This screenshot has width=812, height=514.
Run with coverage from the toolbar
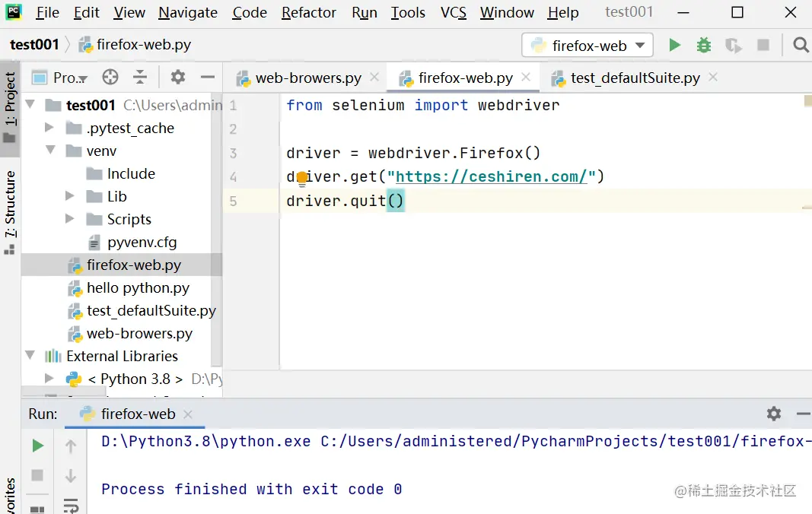(734, 46)
